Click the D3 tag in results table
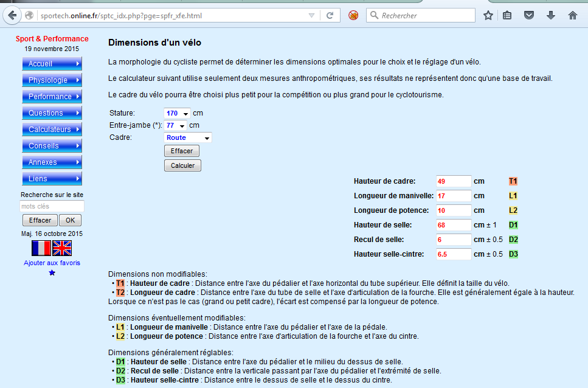The image size is (588, 388). (x=513, y=254)
